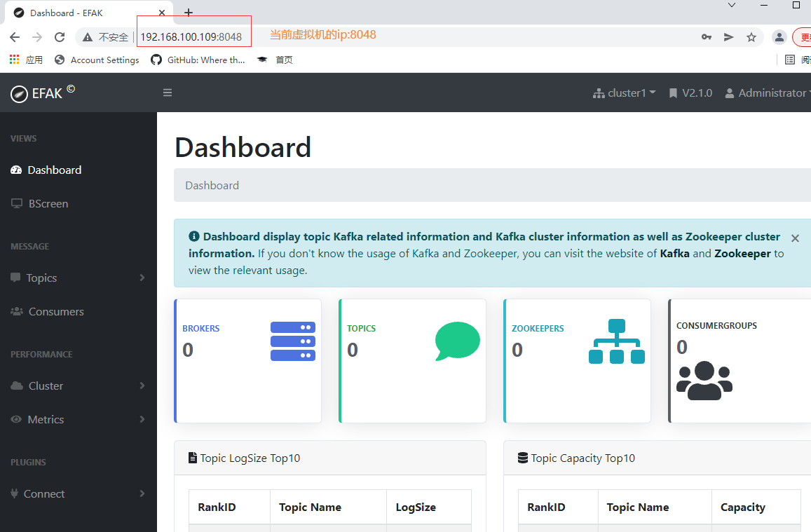Bookmark this page with the star
The width and height of the screenshot is (811, 532).
point(751,36)
